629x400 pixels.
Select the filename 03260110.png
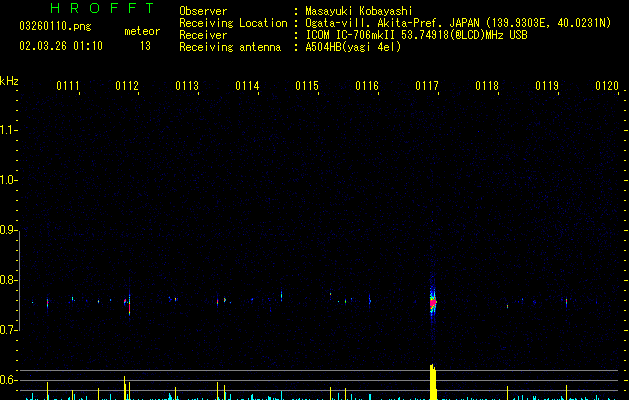click(55, 27)
